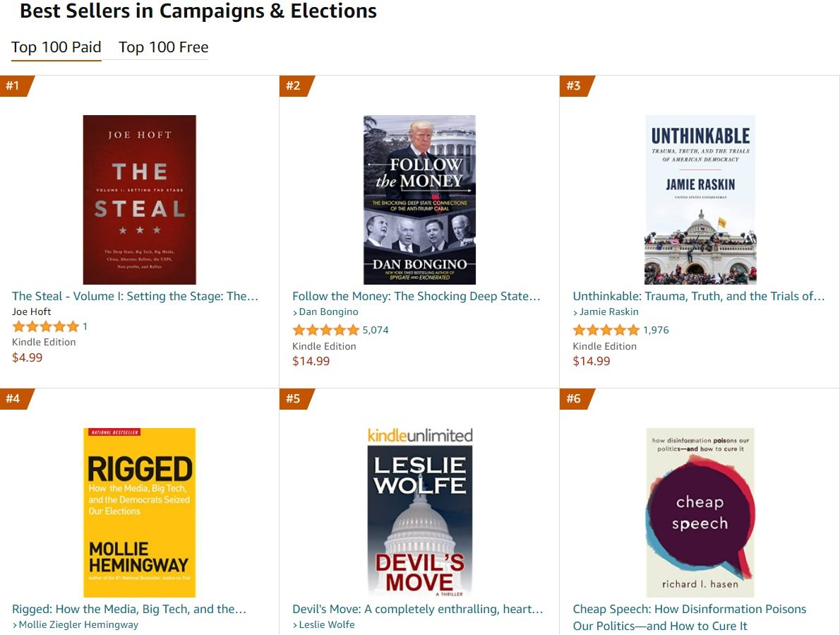Click the star rating for The Steal
Screen dimensions: 840x635
tap(46, 326)
